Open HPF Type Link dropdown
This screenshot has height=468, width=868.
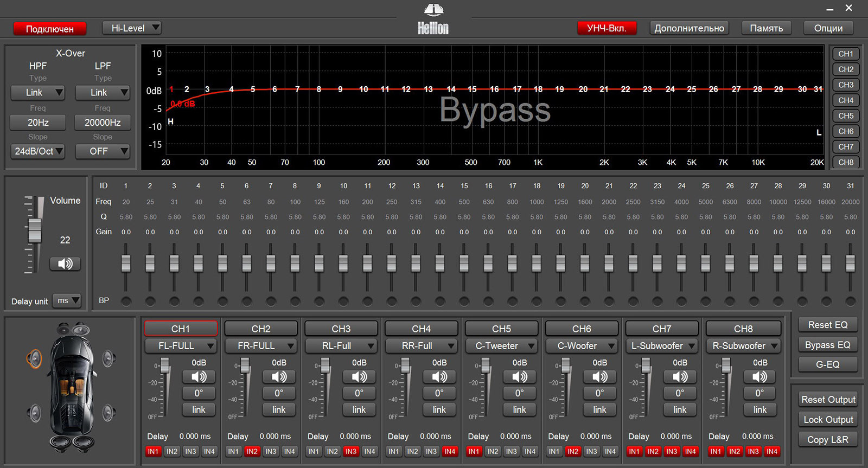38,93
